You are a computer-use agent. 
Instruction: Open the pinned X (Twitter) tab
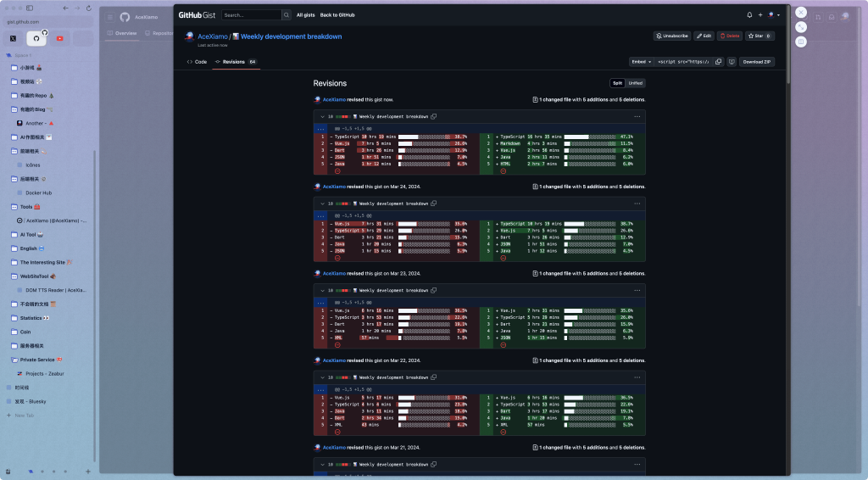[13, 38]
